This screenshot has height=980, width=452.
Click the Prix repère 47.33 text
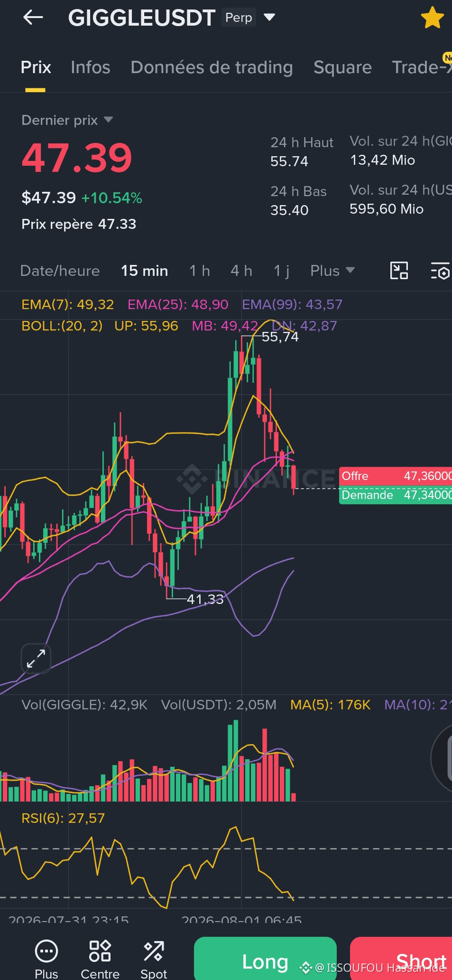click(79, 224)
